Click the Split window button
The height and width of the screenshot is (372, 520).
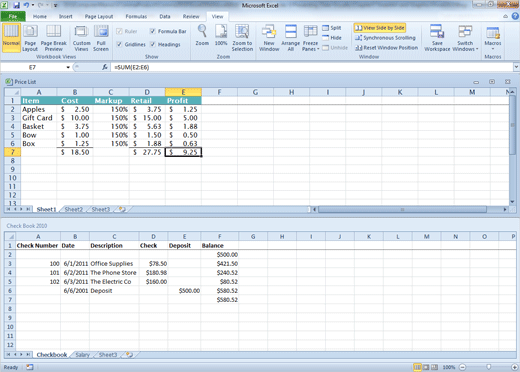[x=332, y=28]
